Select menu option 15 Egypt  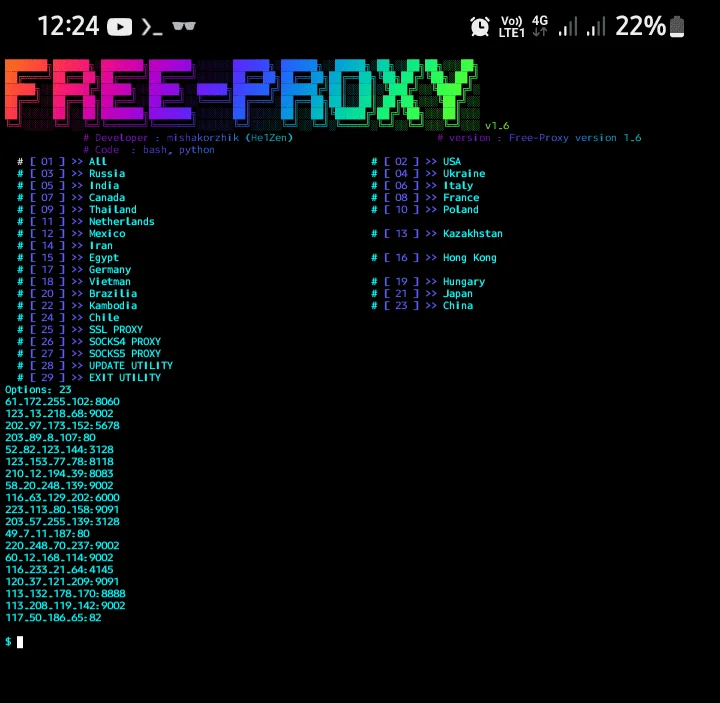68,258
